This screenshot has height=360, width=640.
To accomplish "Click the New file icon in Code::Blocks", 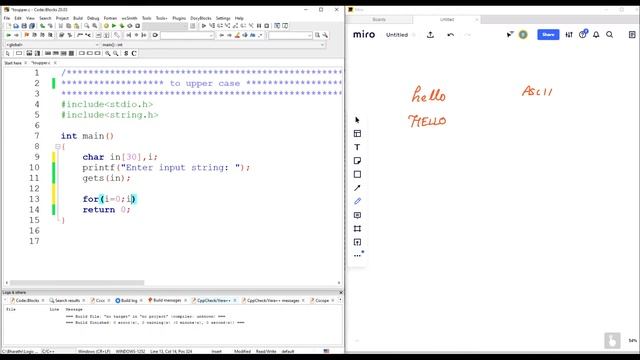I will 8,26.
